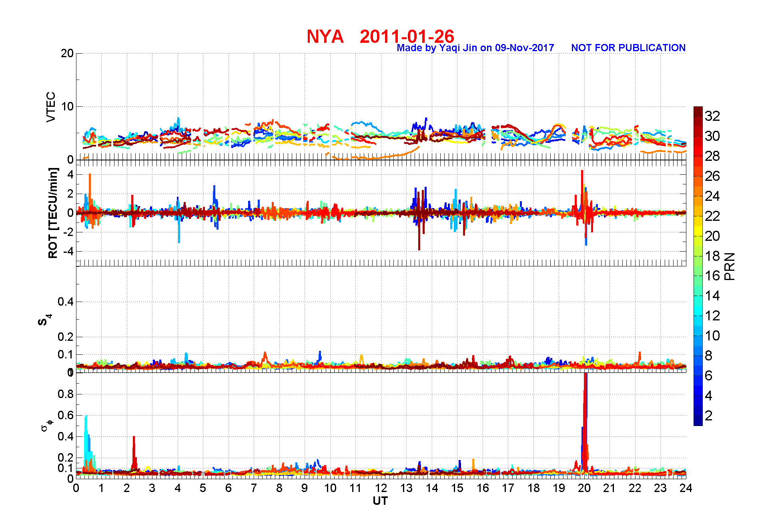Click colorbar tick label "8"
This screenshot has width=762, height=532.
point(709,356)
